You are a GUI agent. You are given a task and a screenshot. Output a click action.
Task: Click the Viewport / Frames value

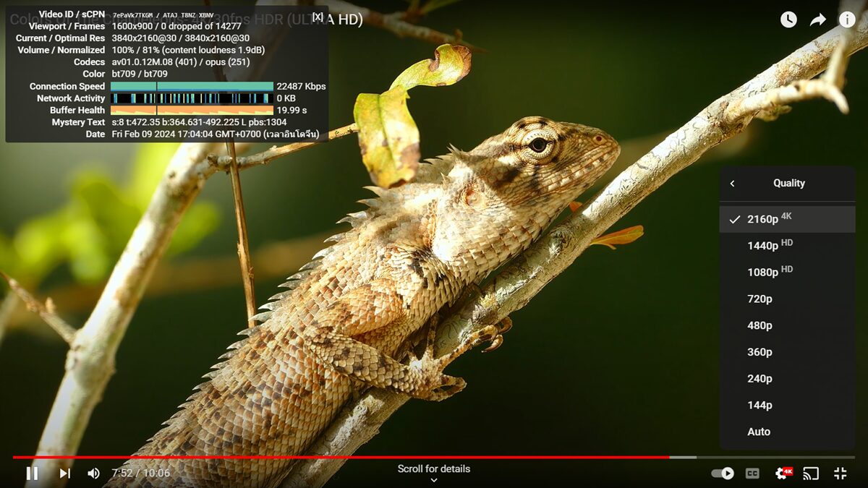(176, 26)
